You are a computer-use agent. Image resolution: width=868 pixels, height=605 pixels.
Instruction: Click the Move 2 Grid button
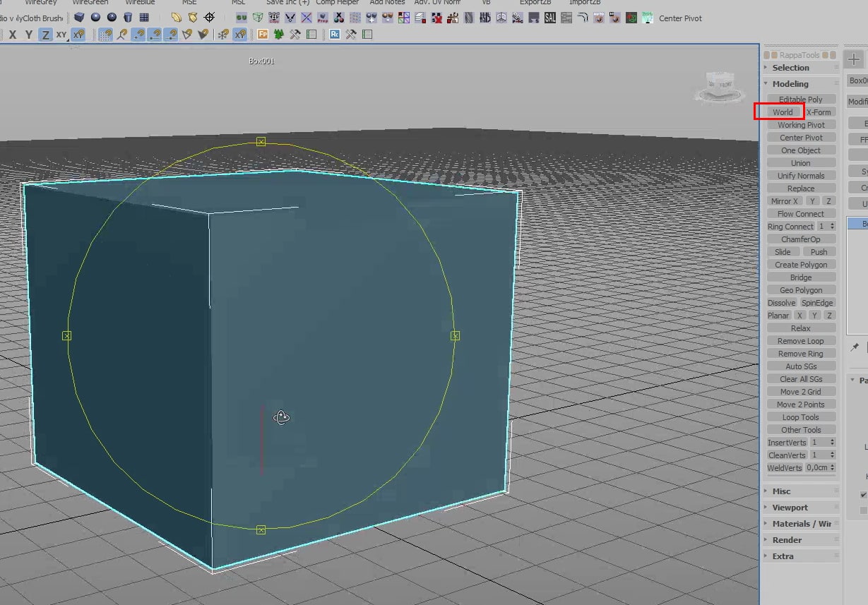pos(801,392)
